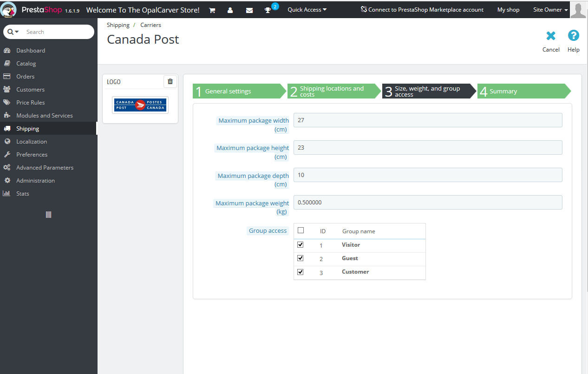Open the shopping cart icon in header
Screen dimensions: 588x374
[212, 10]
